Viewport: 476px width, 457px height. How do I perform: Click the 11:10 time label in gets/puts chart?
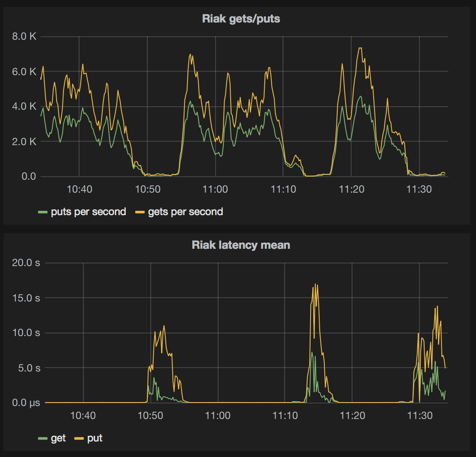coord(283,189)
